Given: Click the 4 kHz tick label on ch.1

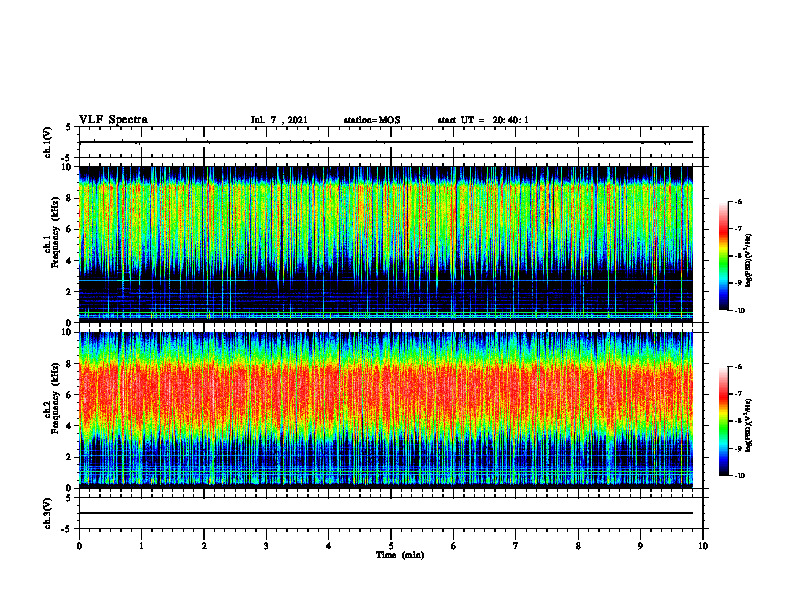Looking at the screenshot, I should coord(71,261).
